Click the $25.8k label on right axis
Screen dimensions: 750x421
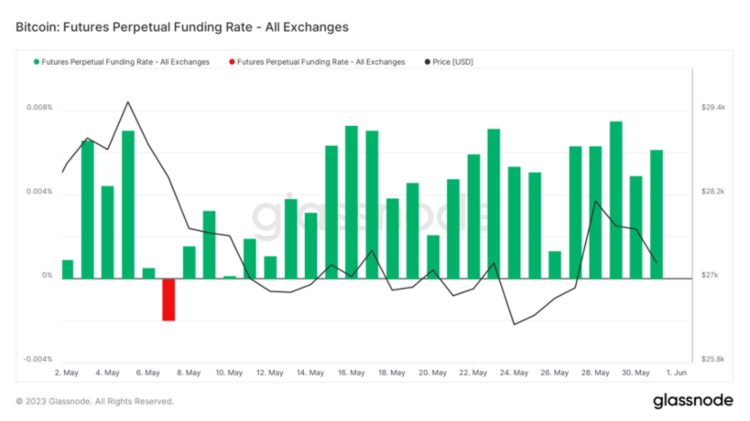[x=713, y=359]
